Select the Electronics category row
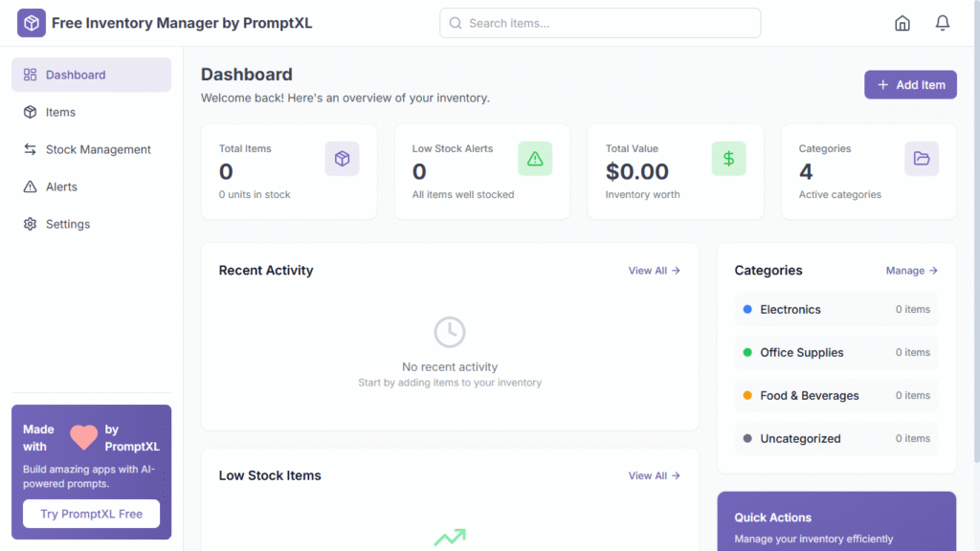This screenshot has height=551, width=980. click(836, 310)
